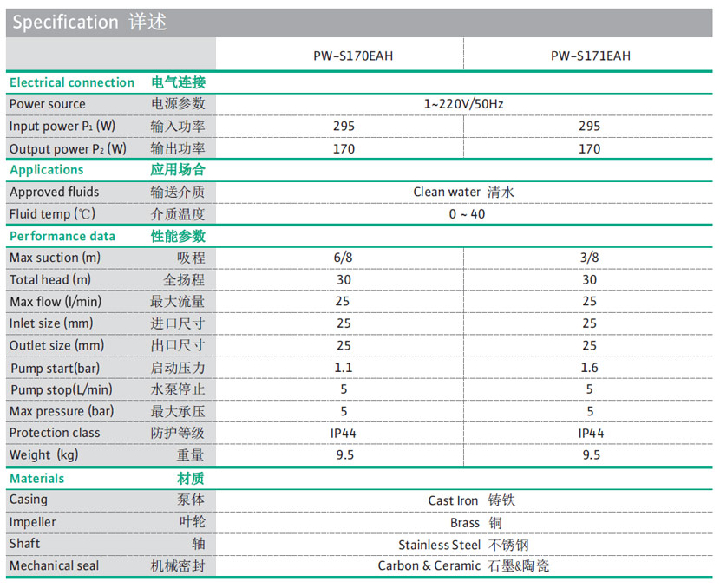Select pump stop 5 for PW-S170EAH
The width and height of the screenshot is (720, 588).
[x=344, y=389]
